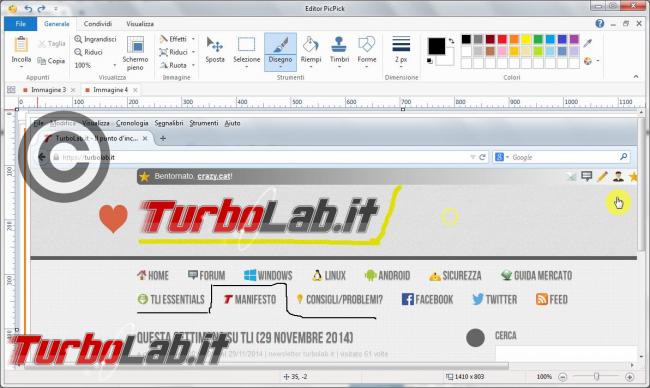Pick the orange palette swatch
Screen dimensions: 650x388
(x=514, y=39)
